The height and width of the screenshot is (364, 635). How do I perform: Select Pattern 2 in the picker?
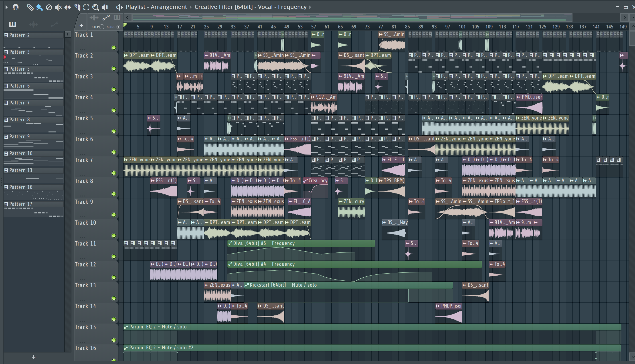click(x=34, y=35)
